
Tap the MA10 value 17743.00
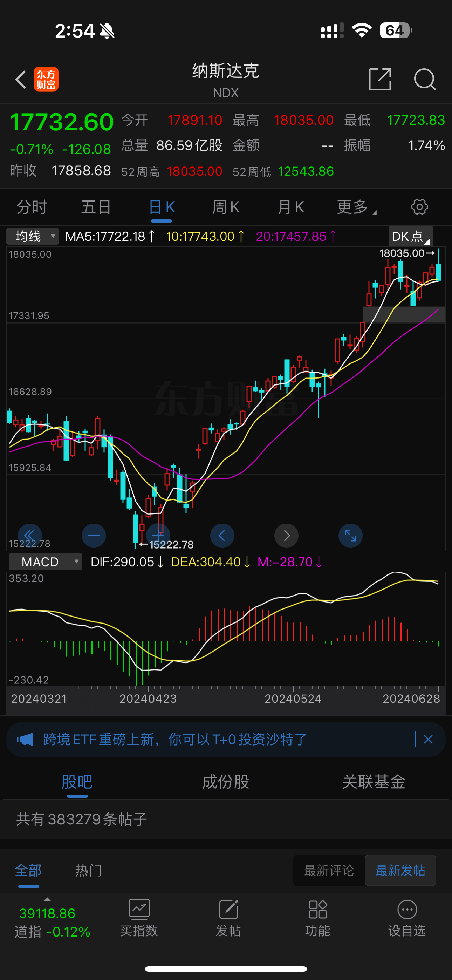tap(205, 236)
